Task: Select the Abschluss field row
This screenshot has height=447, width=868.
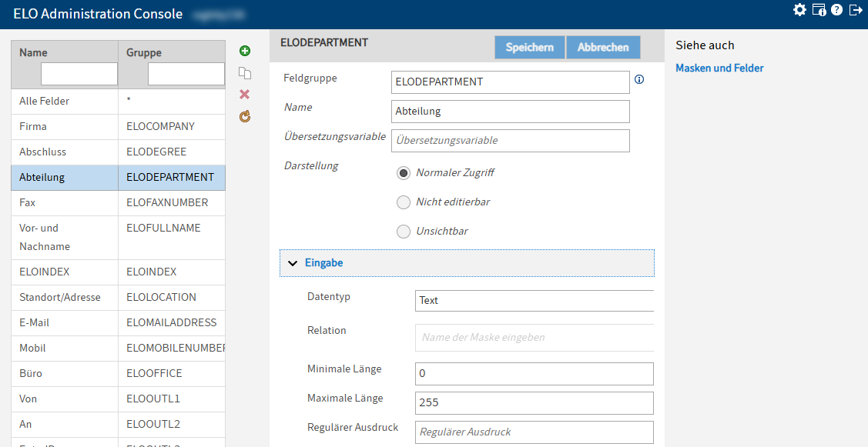Action: [x=118, y=152]
